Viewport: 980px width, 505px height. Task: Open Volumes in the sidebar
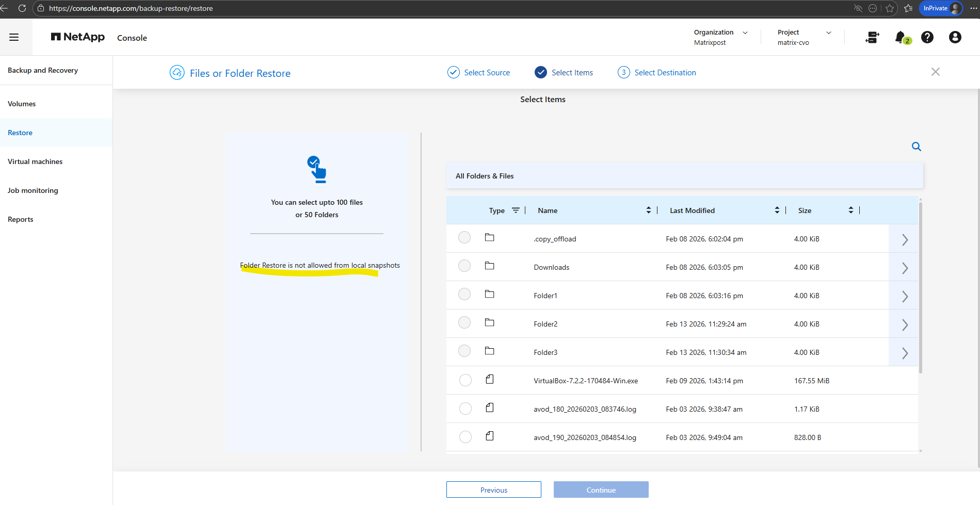pos(22,104)
